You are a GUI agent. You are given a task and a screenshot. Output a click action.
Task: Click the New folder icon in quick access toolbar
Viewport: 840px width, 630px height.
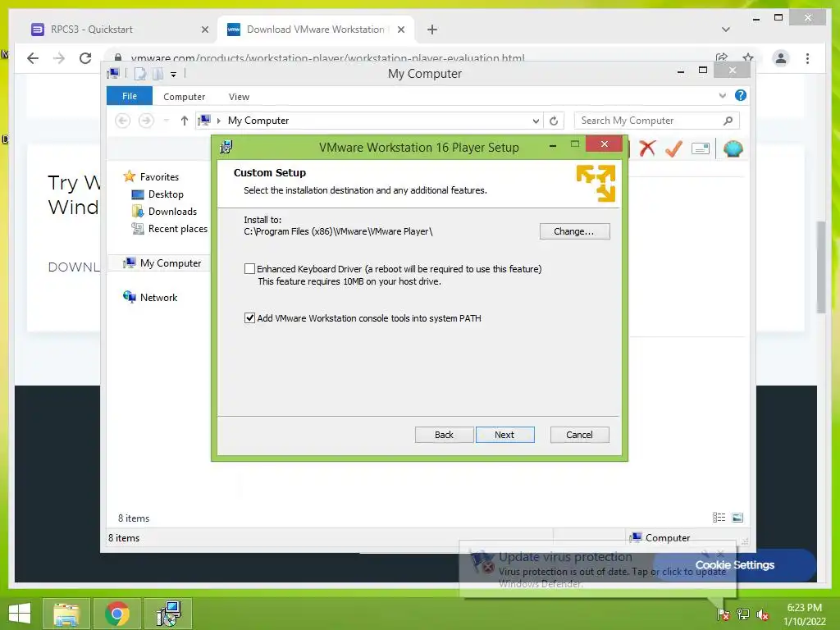(157, 74)
